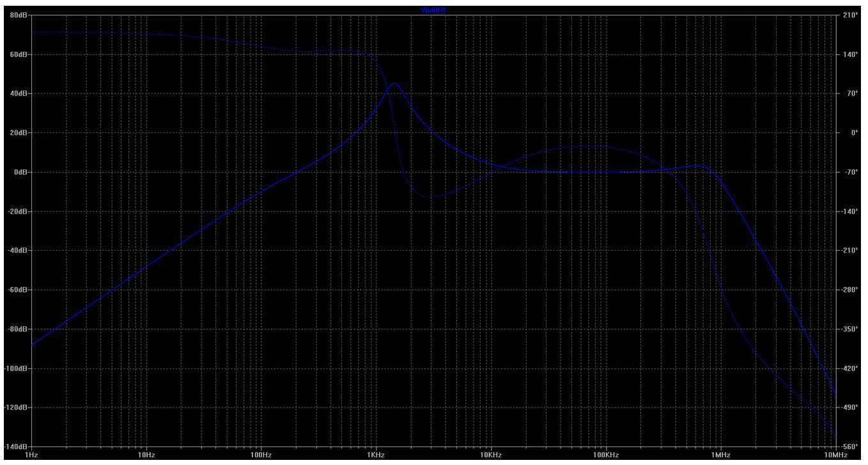Click the -140° label on the phase axis
Viewport: 868px width, 465px height.
tap(850, 211)
